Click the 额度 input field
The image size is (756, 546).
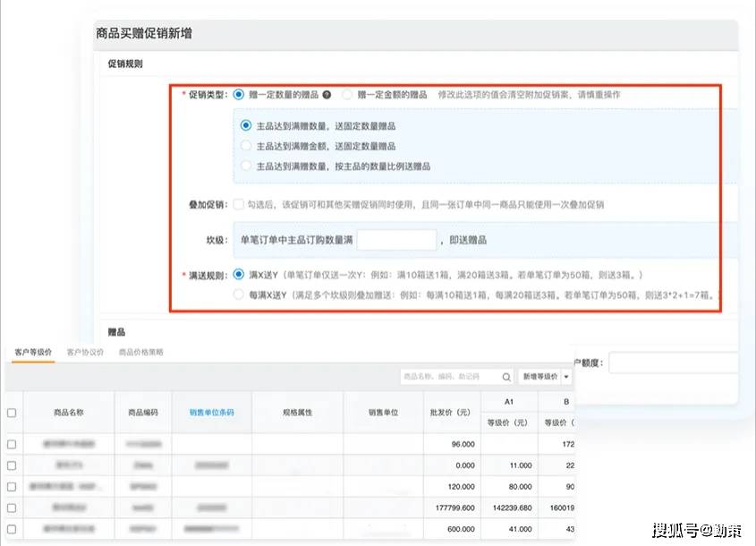pyautogui.click(x=671, y=363)
